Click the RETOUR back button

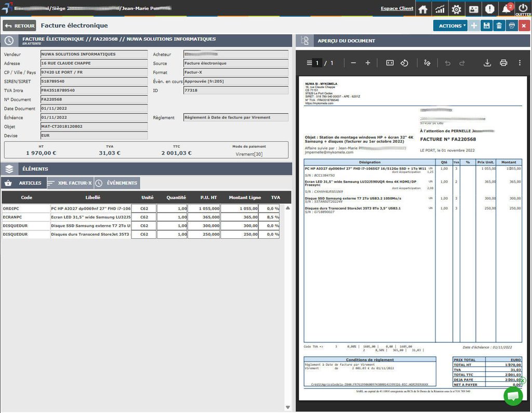(19, 26)
